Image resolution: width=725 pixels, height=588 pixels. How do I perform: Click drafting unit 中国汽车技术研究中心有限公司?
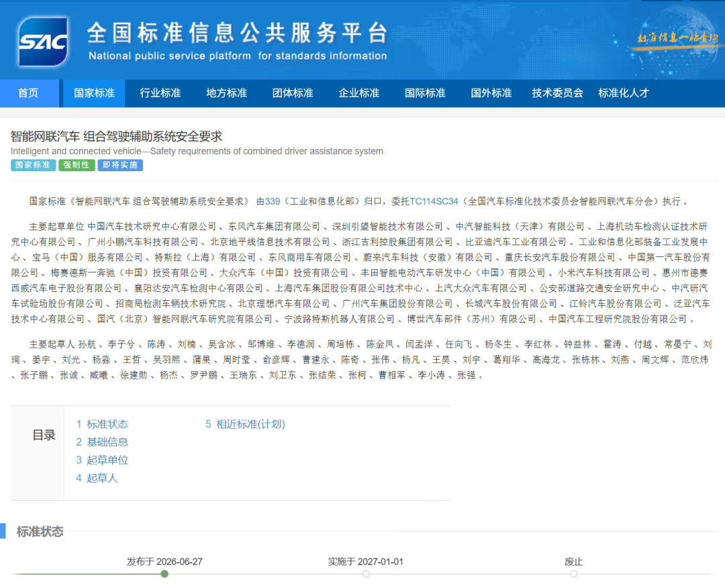point(152,226)
